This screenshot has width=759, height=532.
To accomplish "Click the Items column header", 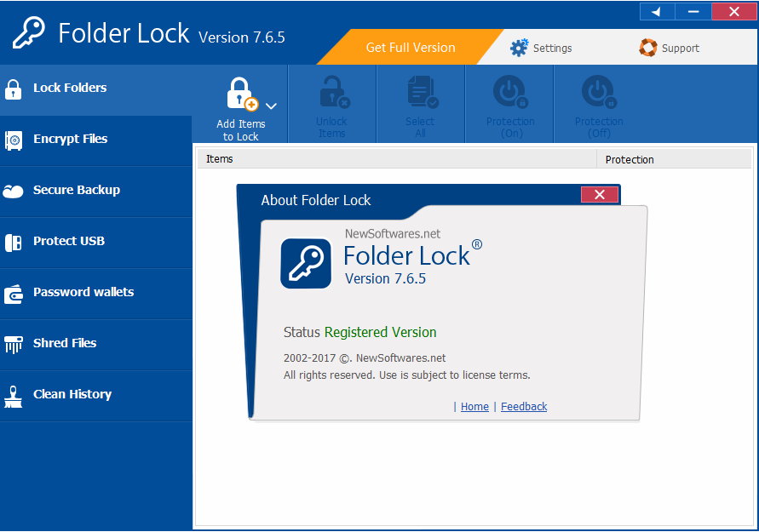I will click(397, 159).
